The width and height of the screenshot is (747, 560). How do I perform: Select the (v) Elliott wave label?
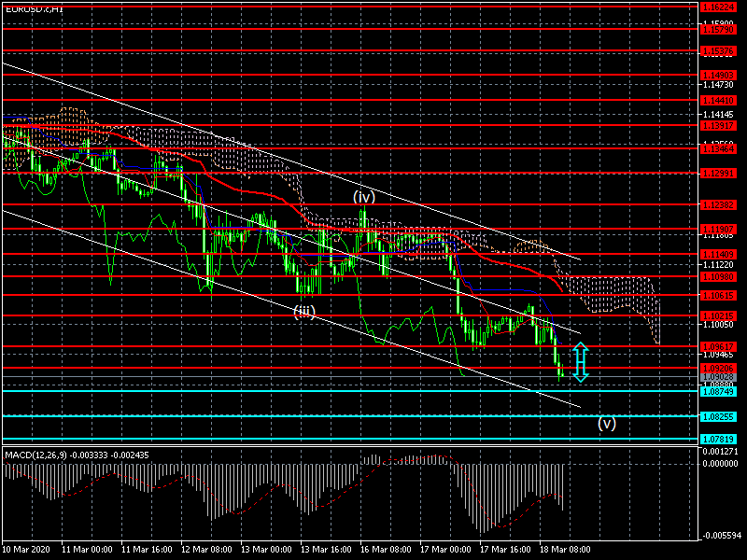[x=607, y=423]
